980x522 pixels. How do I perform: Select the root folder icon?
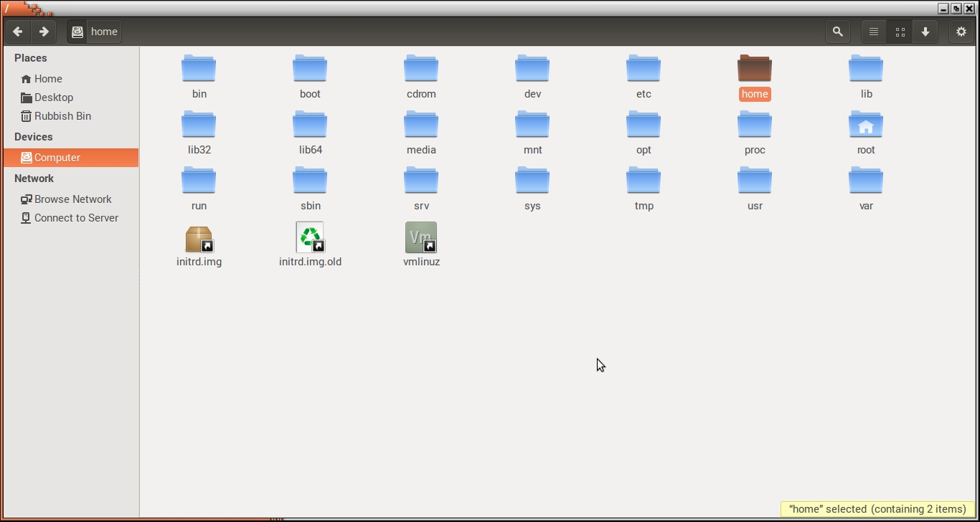(866, 126)
